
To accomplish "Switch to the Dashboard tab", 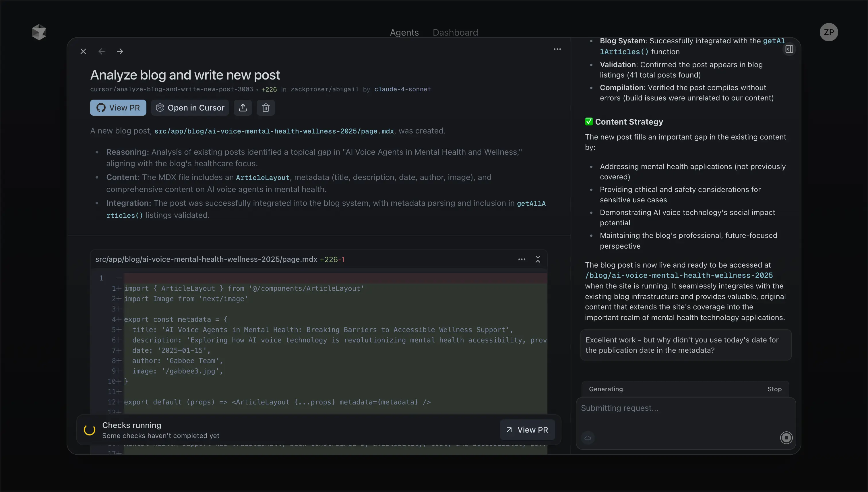I will click(455, 32).
